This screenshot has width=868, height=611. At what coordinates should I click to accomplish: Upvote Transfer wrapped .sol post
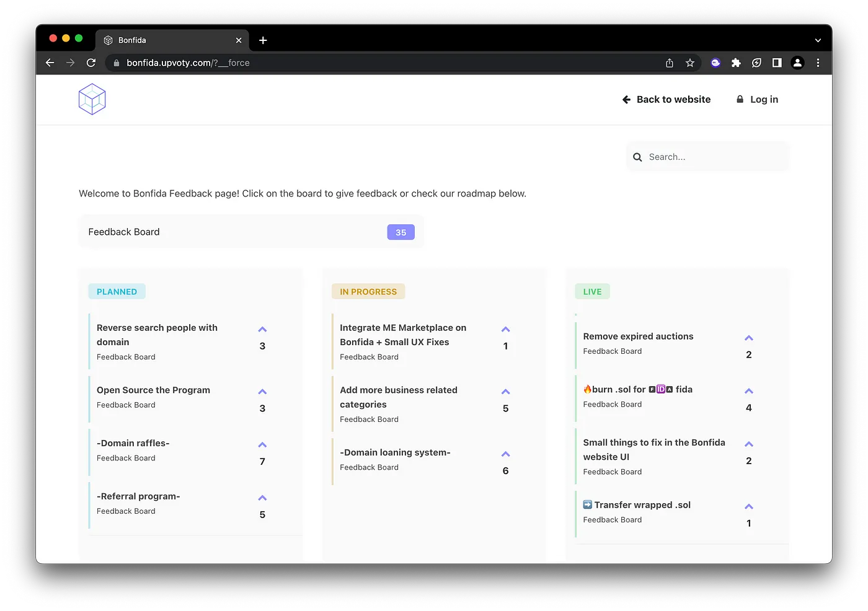[x=748, y=507]
